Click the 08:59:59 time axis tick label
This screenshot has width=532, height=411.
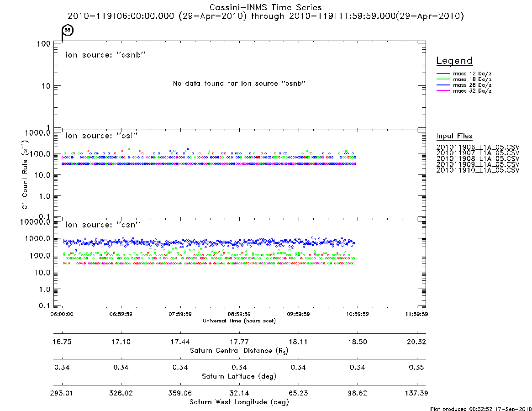(x=239, y=314)
